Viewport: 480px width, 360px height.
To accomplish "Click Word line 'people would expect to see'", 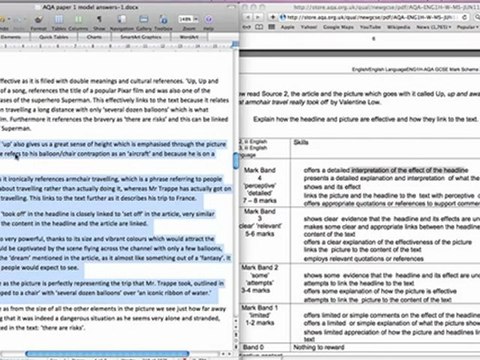I will tap(39, 267).
